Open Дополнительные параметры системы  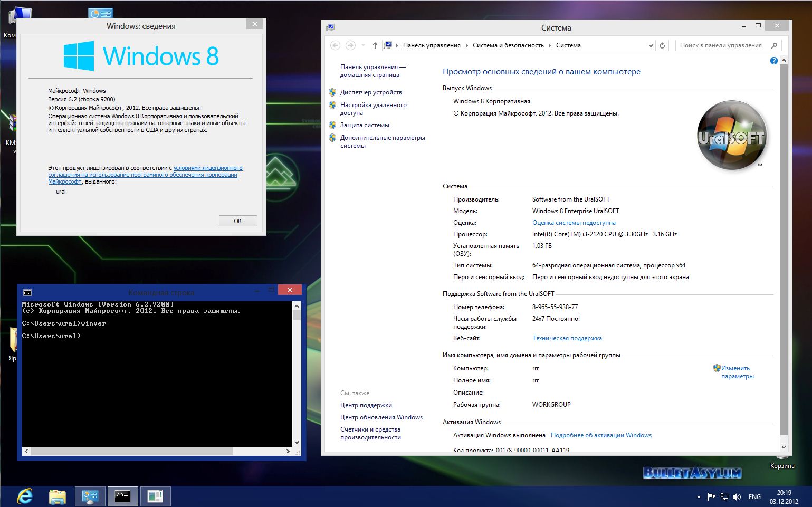[383, 141]
